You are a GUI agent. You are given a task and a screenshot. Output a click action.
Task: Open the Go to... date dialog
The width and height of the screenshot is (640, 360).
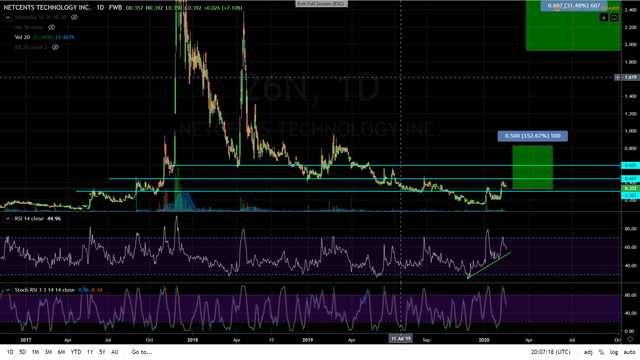coord(142,352)
